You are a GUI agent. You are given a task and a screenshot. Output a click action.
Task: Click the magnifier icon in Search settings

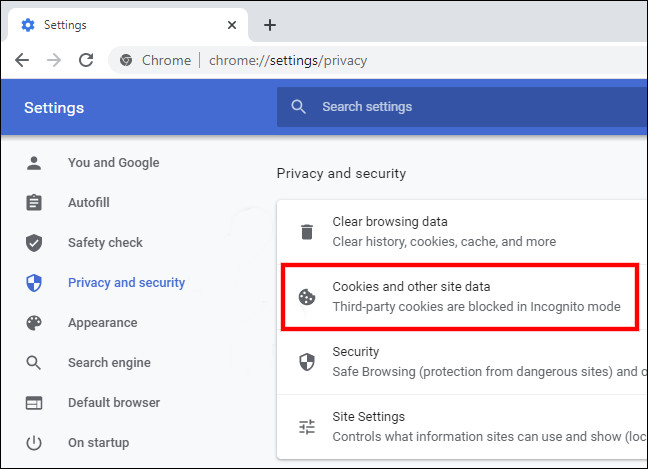coord(298,107)
